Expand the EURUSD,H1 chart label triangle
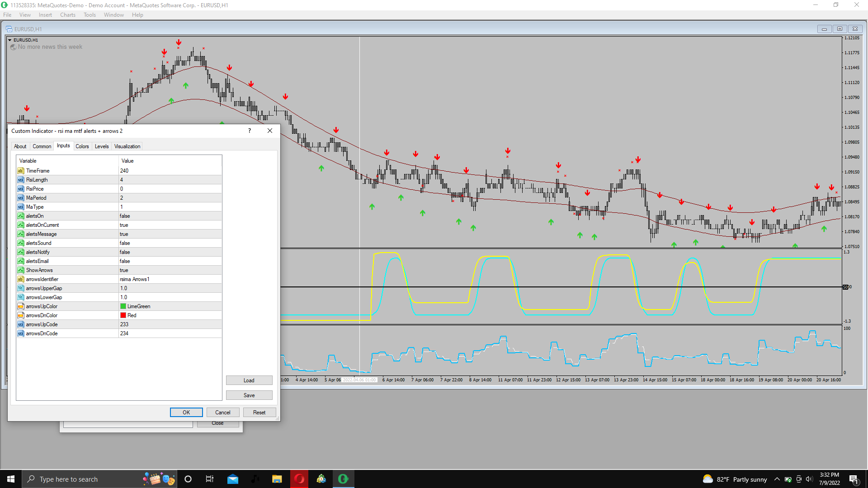This screenshot has width=868, height=488. (10, 40)
